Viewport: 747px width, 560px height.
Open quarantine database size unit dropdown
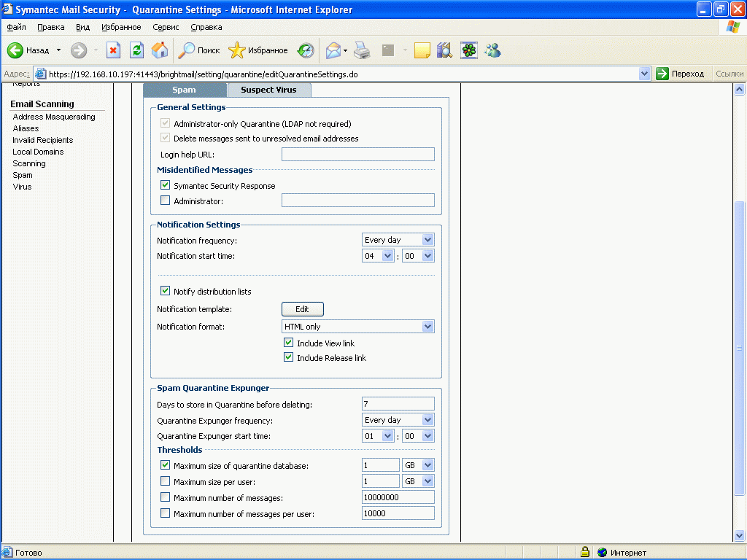(418, 465)
